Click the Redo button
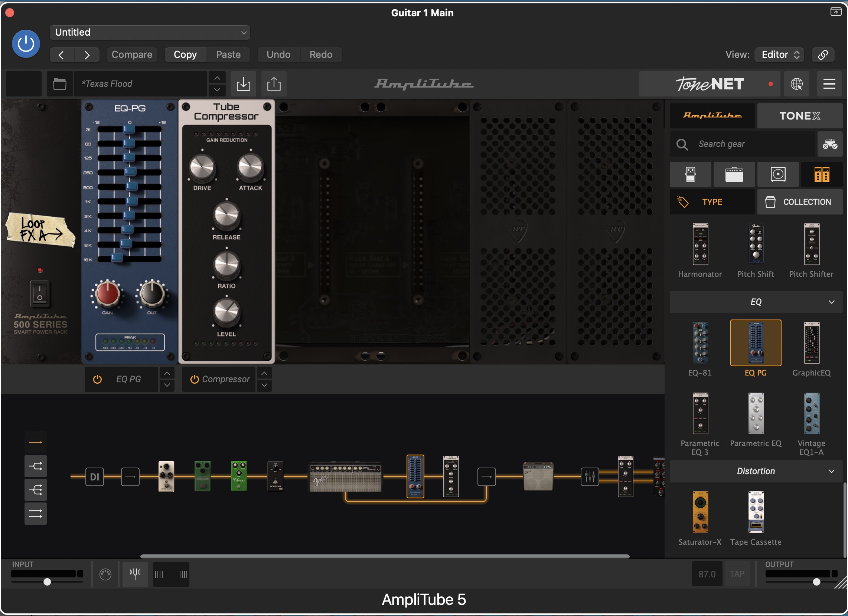 (321, 55)
